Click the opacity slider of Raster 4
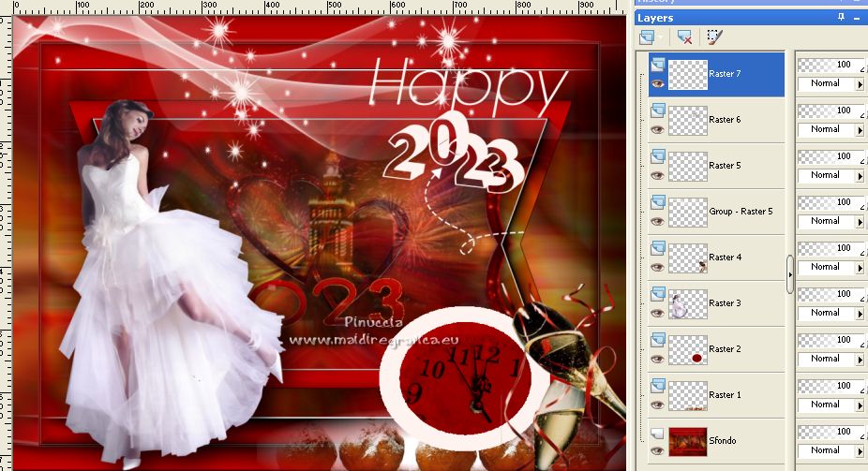The width and height of the screenshot is (868, 471). [831, 249]
